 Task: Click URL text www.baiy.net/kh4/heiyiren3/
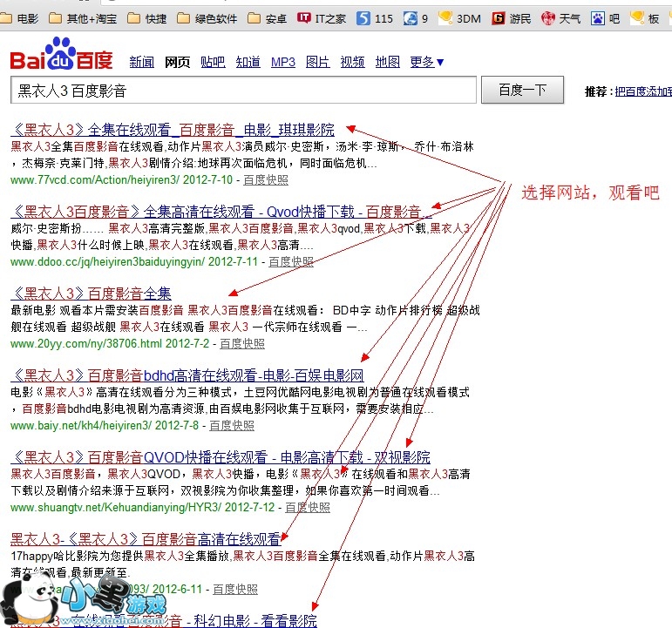pyautogui.click(x=81, y=425)
